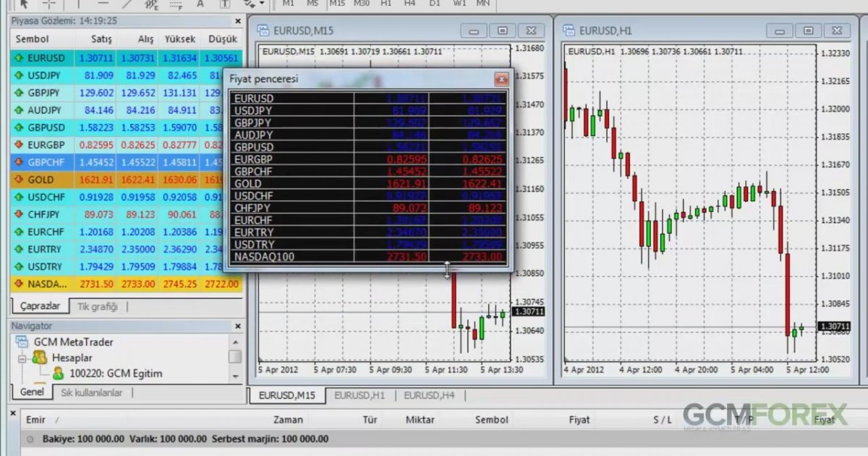The height and width of the screenshot is (456, 868).
Task: Click the CHFJPY red arrow icon in Piyasa Gözlemi
Action: click(20, 214)
